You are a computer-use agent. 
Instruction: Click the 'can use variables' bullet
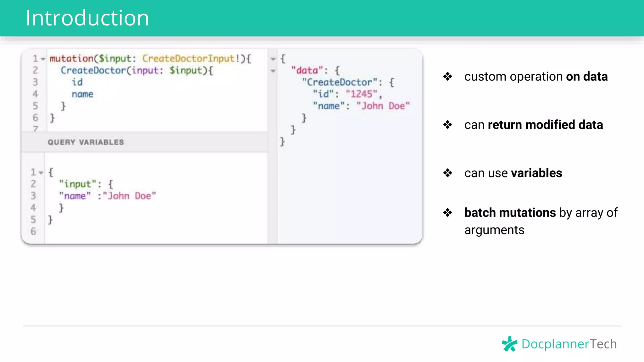click(513, 173)
